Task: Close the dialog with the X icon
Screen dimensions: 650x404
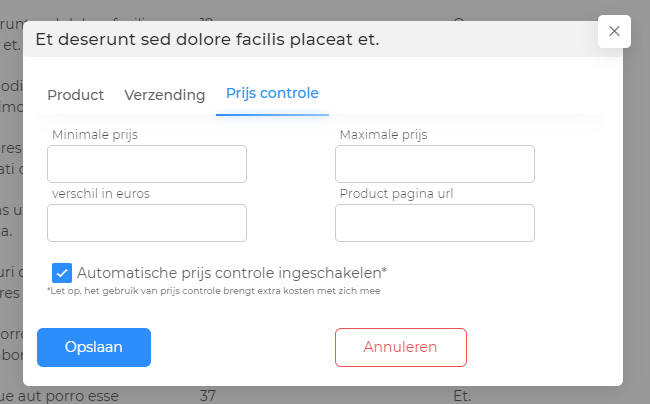Action: (614, 32)
